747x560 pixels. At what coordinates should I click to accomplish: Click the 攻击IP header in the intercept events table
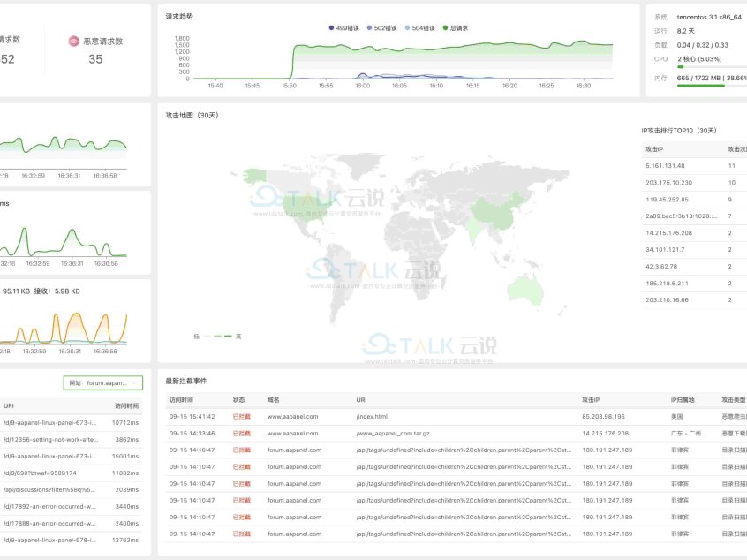click(x=591, y=400)
